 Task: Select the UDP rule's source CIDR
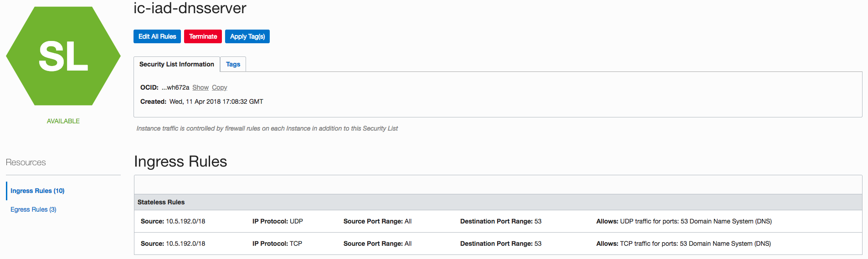click(185, 221)
